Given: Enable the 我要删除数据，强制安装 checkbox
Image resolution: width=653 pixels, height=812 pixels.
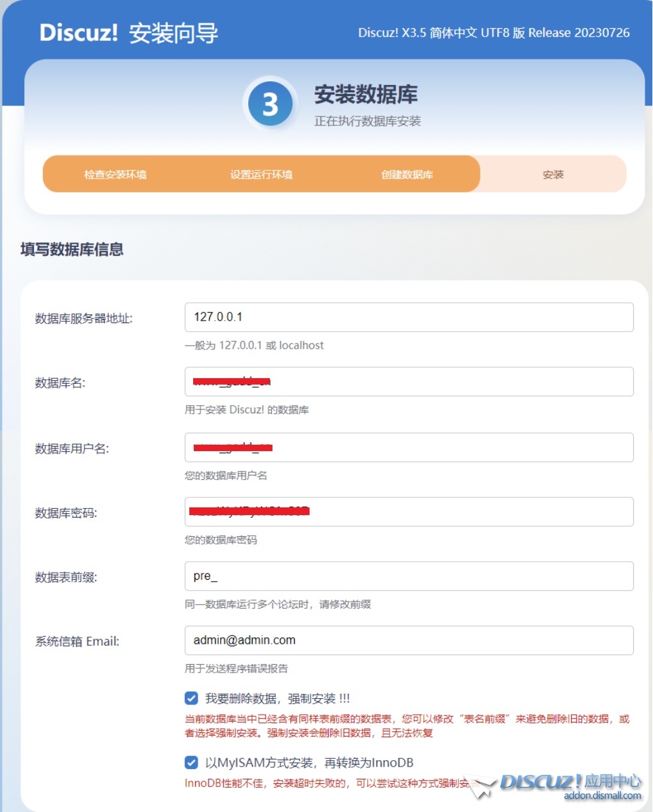Looking at the screenshot, I should tap(191, 698).
